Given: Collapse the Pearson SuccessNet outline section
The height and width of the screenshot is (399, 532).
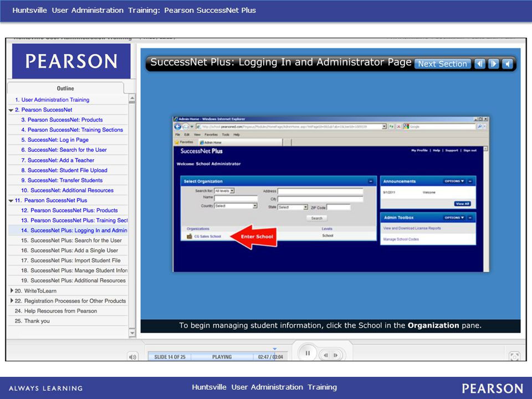Looking at the screenshot, I should coord(11,110).
